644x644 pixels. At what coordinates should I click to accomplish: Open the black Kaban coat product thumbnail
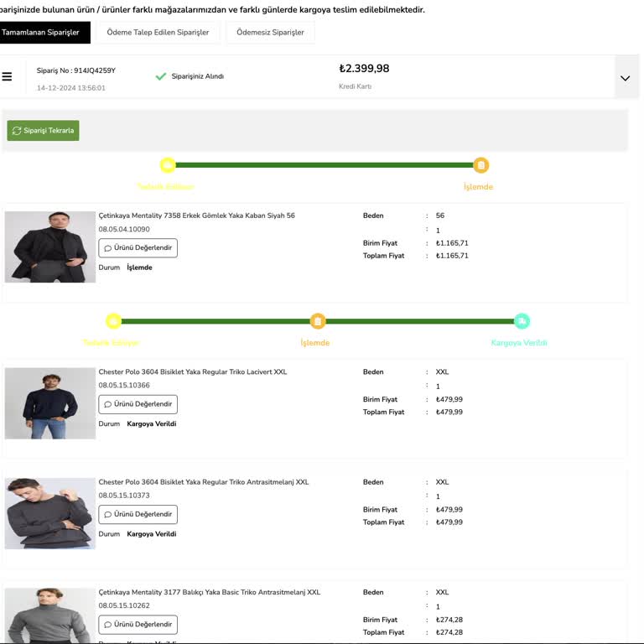pos(50,247)
